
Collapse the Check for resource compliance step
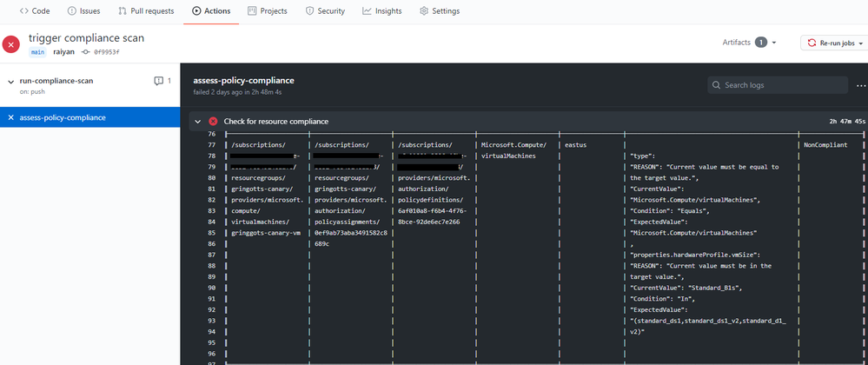click(x=197, y=122)
